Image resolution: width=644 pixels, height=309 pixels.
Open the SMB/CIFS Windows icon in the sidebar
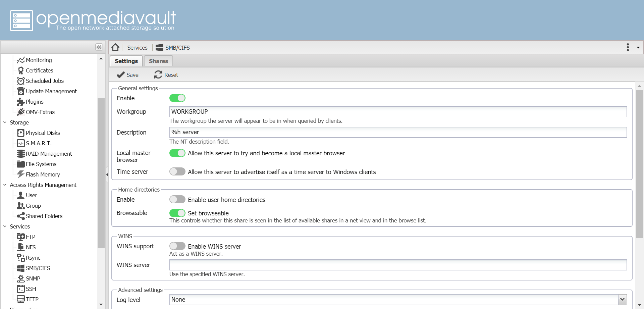click(21, 268)
